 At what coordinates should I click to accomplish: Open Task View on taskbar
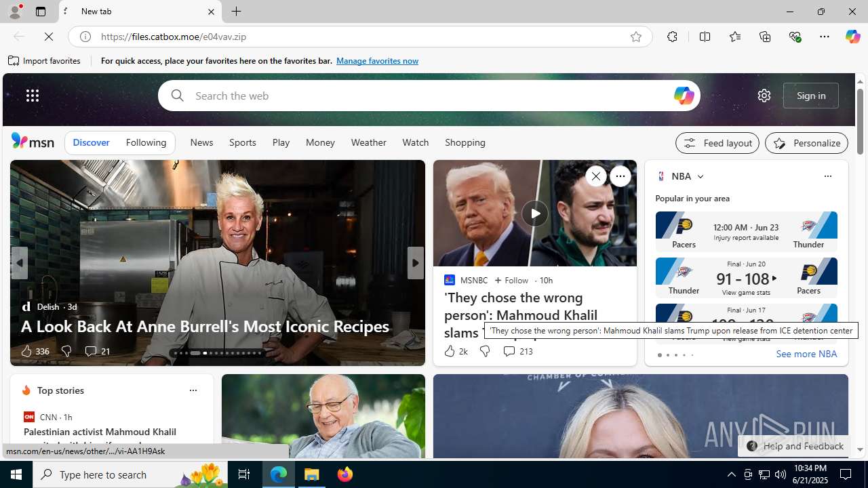click(x=244, y=474)
